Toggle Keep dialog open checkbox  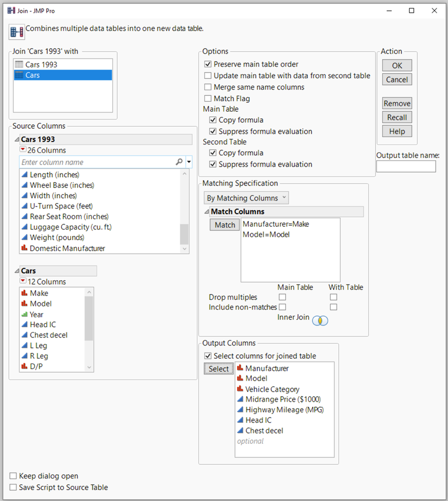[x=14, y=476]
